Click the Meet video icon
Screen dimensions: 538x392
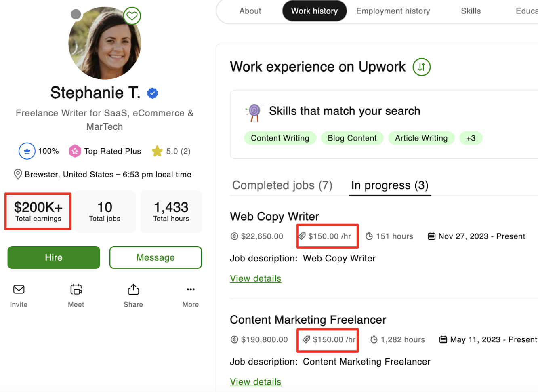pyautogui.click(x=76, y=289)
